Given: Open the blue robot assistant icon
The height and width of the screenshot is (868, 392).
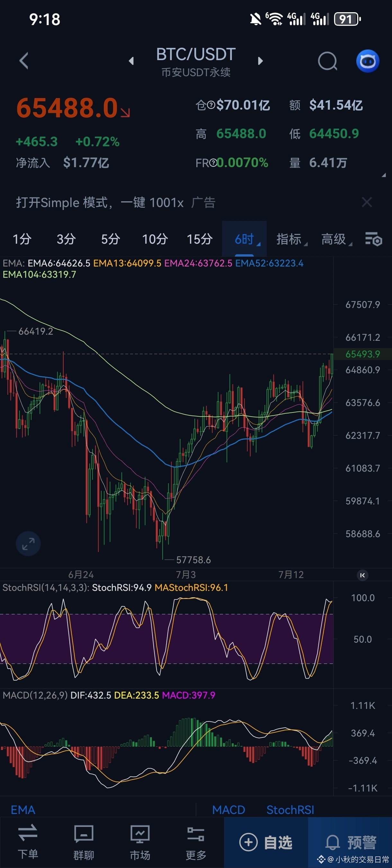Looking at the screenshot, I should (368, 61).
